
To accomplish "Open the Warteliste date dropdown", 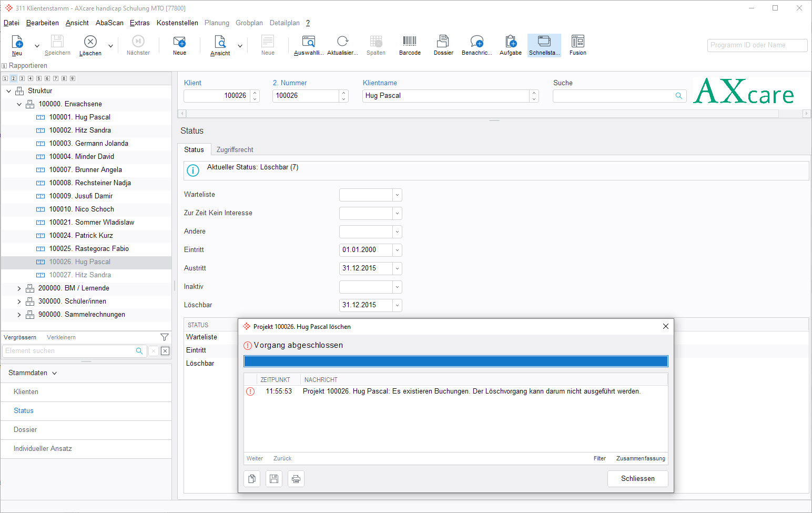I will 398,195.
